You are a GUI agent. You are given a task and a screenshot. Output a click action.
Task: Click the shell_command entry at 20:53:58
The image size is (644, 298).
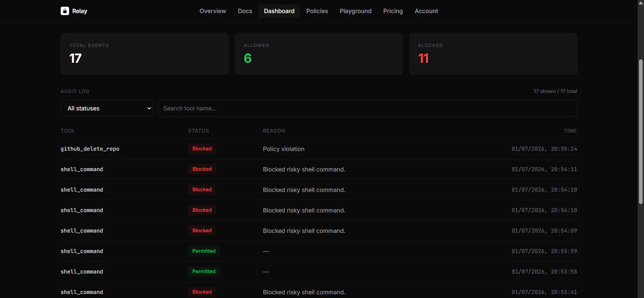pos(82,271)
